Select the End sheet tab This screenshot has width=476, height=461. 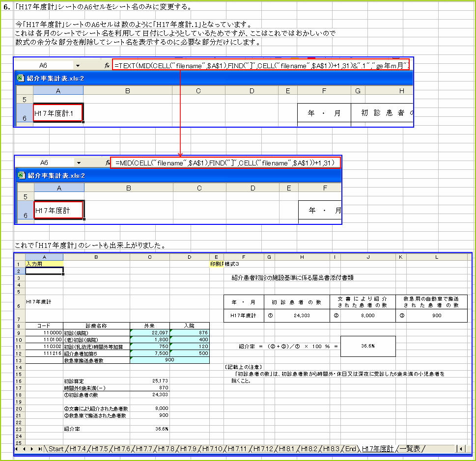pos(349,448)
